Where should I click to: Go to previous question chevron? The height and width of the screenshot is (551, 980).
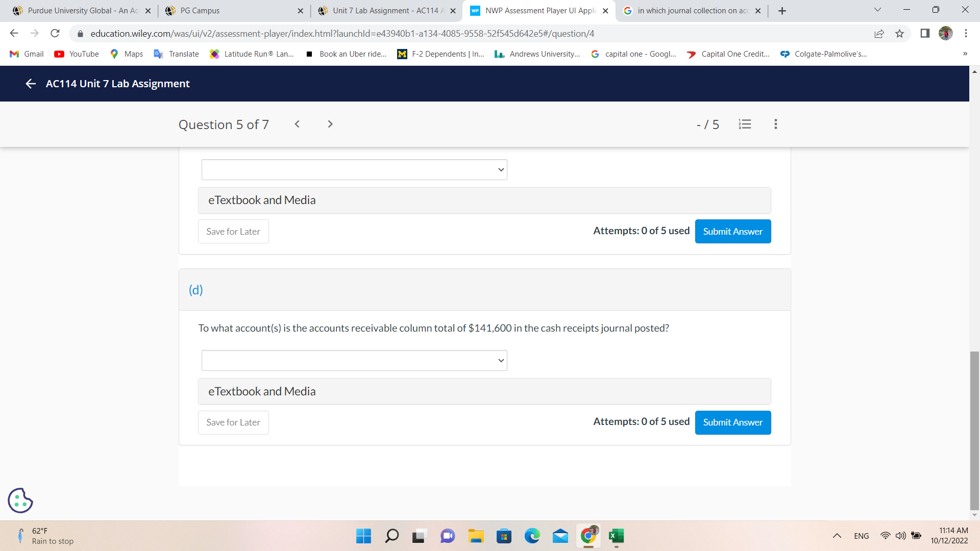click(297, 124)
